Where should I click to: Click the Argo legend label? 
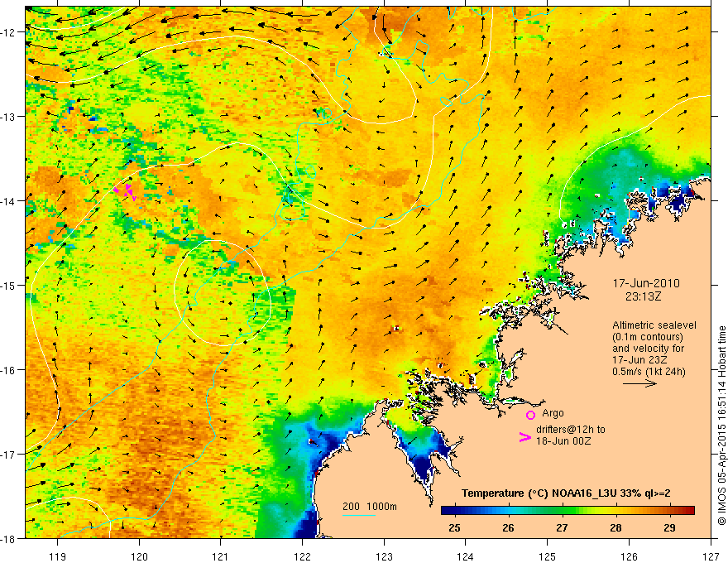(x=553, y=413)
